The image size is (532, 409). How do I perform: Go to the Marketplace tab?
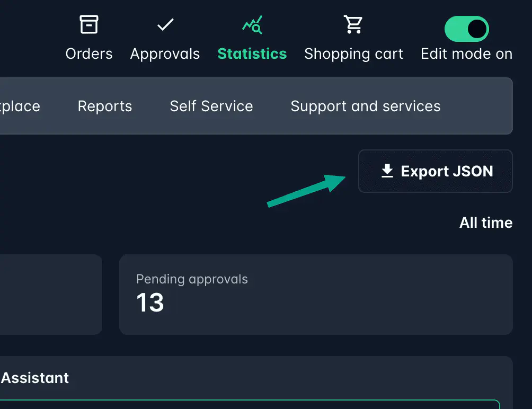(20, 106)
